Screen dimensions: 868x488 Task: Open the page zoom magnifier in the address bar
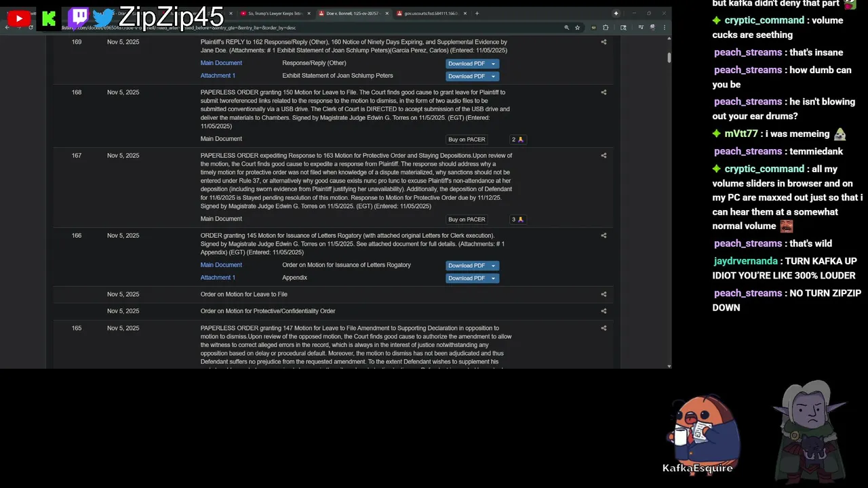click(x=567, y=27)
